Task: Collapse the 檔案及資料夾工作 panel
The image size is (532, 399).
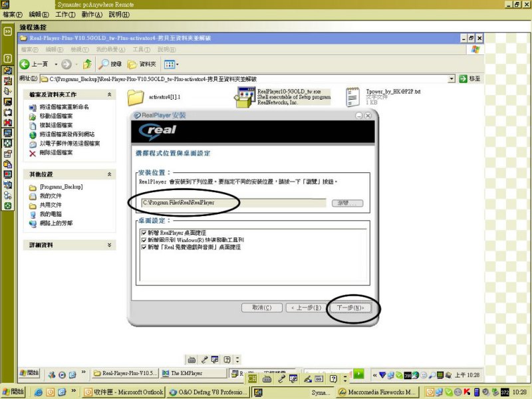Action: (109, 94)
